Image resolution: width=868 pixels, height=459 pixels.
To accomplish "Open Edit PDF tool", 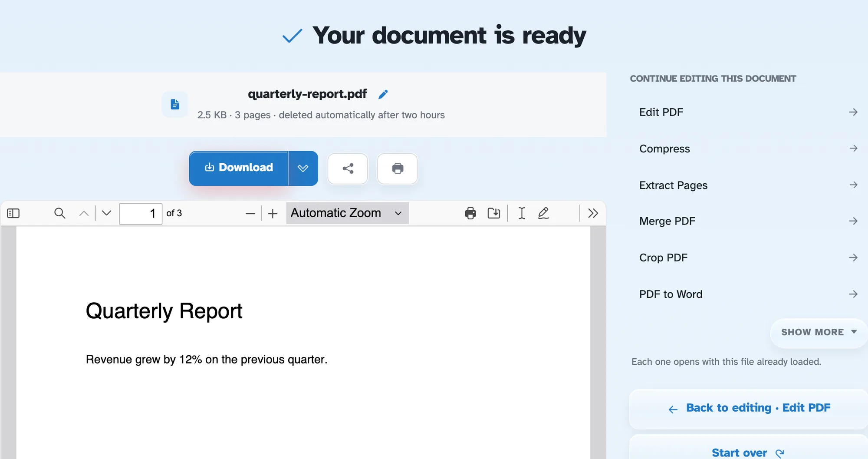I will pyautogui.click(x=748, y=112).
